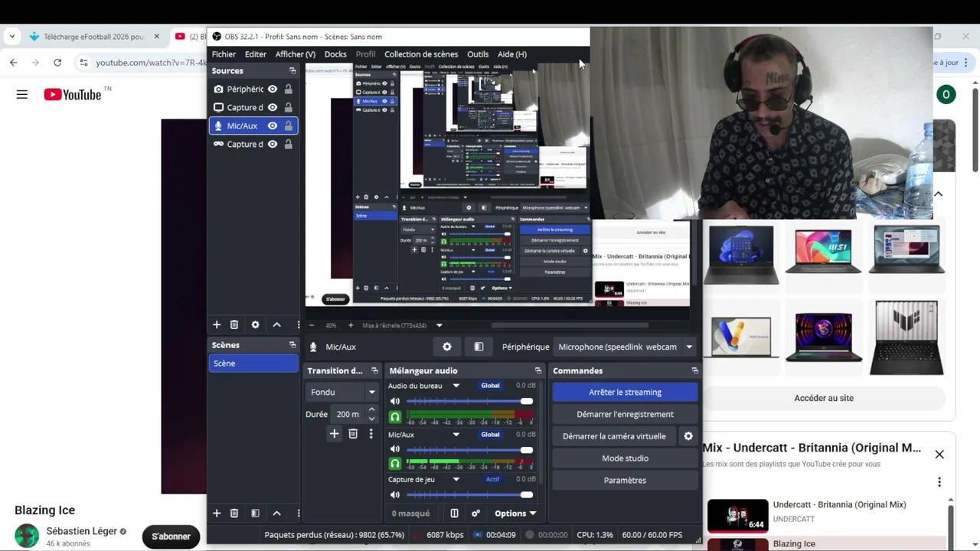Zoom in the preview with plus icon

point(351,325)
